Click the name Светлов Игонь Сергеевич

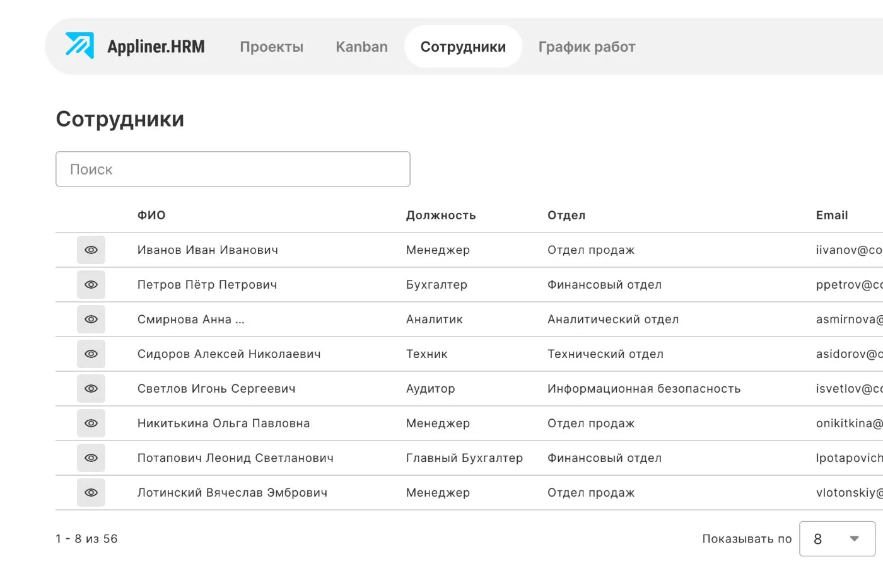pos(216,389)
